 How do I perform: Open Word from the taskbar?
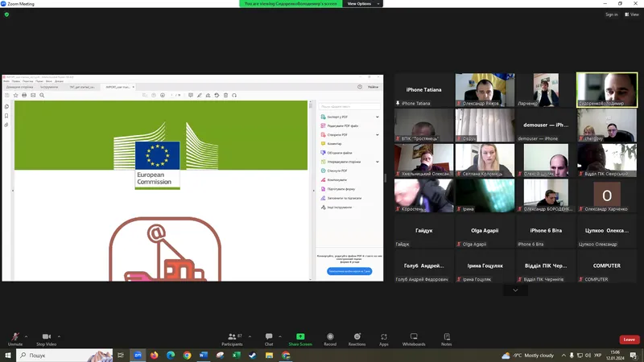click(x=204, y=356)
